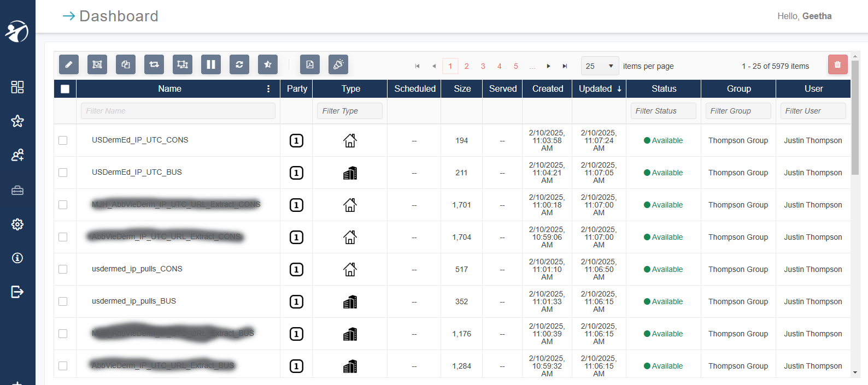The image size is (868, 385).
Task: Select checkbox for usdermed_ip_pulls_BUS row
Action: pyautogui.click(x=63, y=301)
